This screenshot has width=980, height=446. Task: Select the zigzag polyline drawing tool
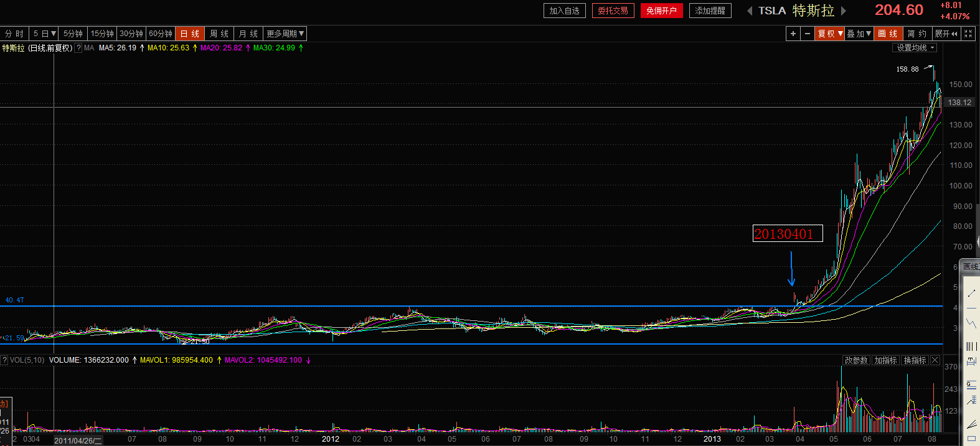(971, 323)
